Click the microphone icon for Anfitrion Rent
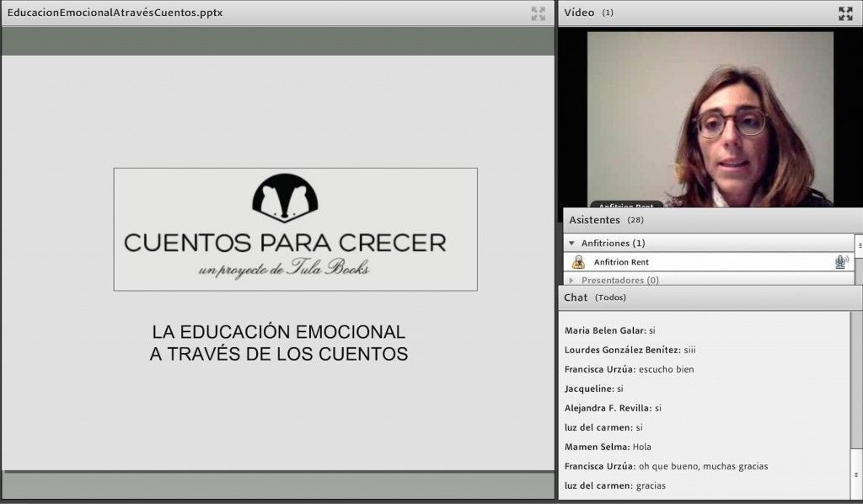This screenshot has width=863, height=504. click(x=841, y=262)
